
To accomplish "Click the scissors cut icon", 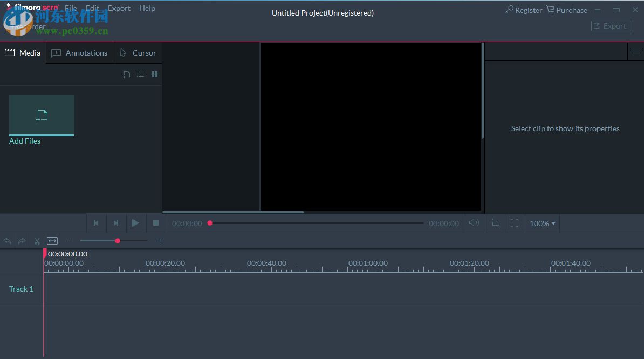I will pos(37,241).
